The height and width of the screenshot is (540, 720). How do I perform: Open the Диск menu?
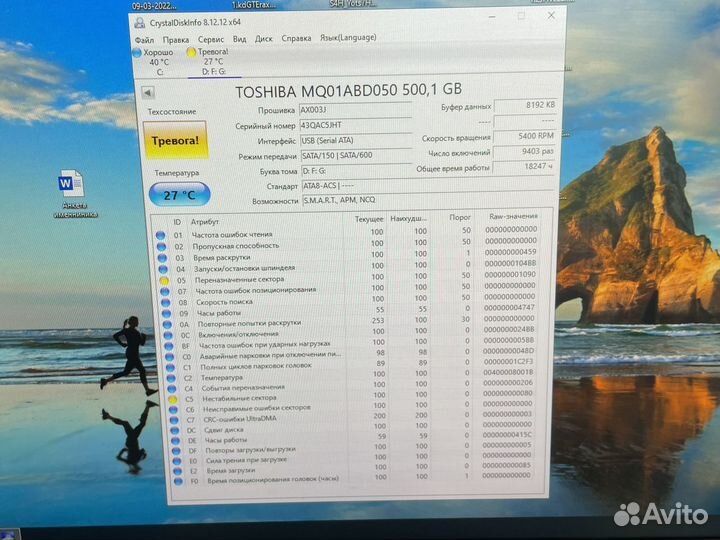coord(264,39)
